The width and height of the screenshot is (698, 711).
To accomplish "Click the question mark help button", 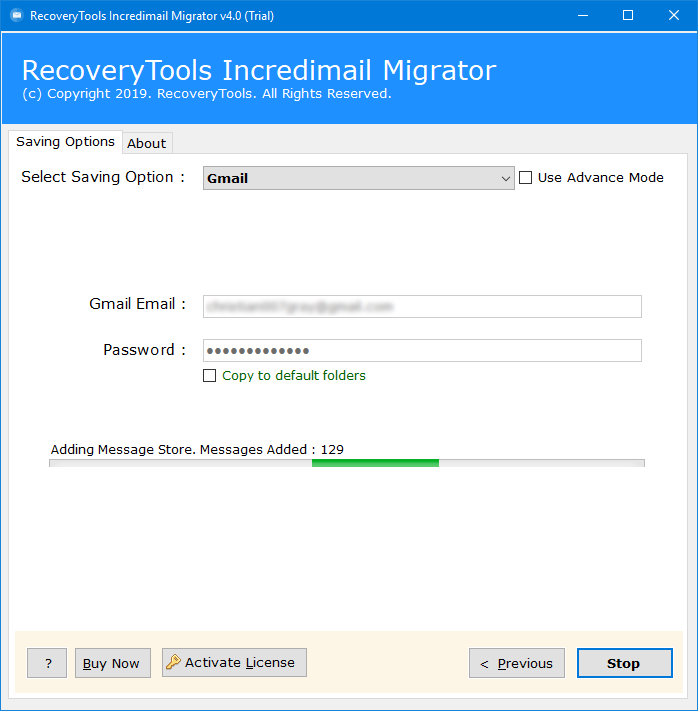I will tap(47, 663).
